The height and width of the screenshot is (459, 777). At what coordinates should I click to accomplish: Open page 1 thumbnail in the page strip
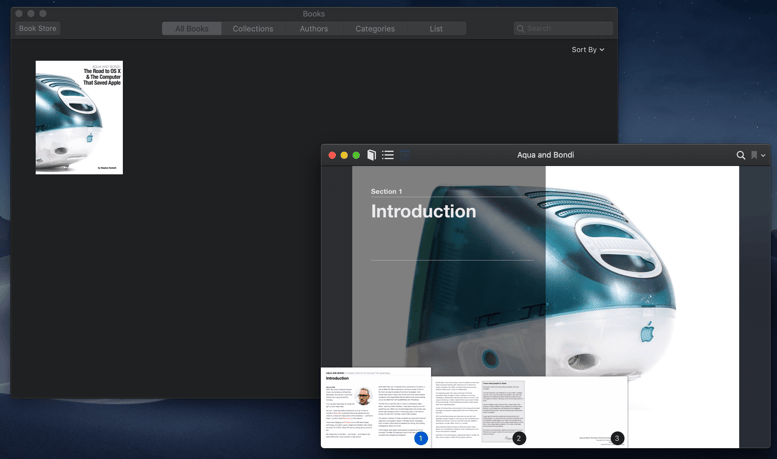376,407
